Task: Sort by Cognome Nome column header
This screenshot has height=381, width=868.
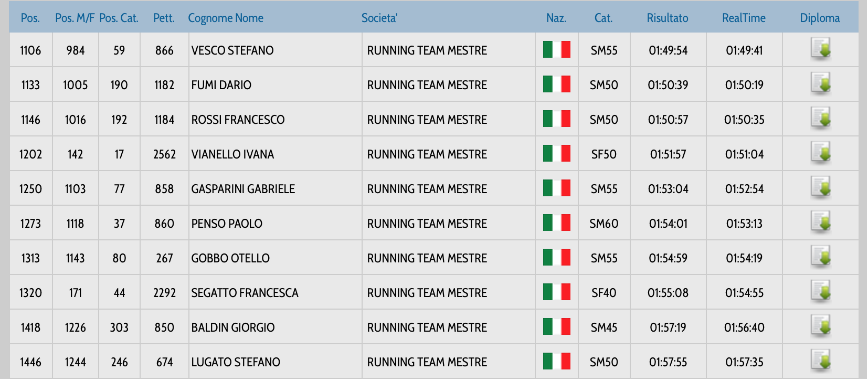Action: coord(226,18)
